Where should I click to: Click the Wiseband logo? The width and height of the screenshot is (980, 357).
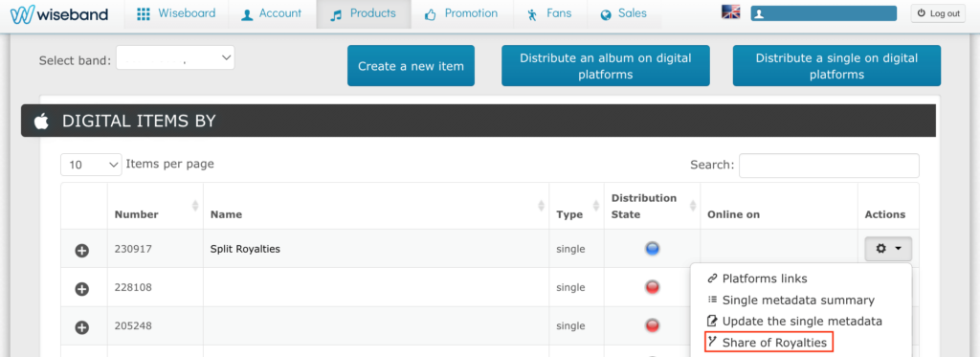pos(59,14)
